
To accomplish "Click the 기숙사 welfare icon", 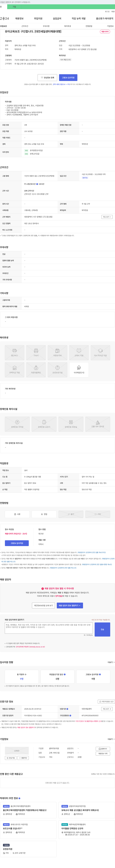I will (x=36, y=352).
